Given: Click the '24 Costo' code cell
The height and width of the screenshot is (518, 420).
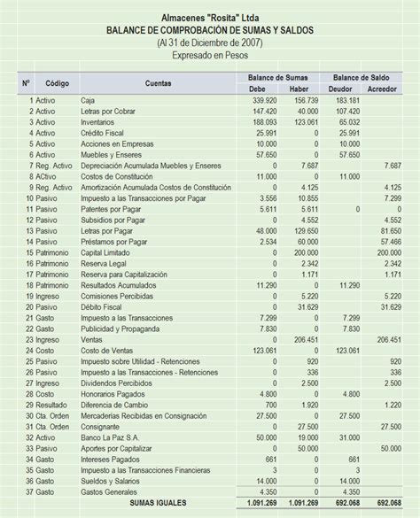Looking at the screenshot, I should coord(40,352).
